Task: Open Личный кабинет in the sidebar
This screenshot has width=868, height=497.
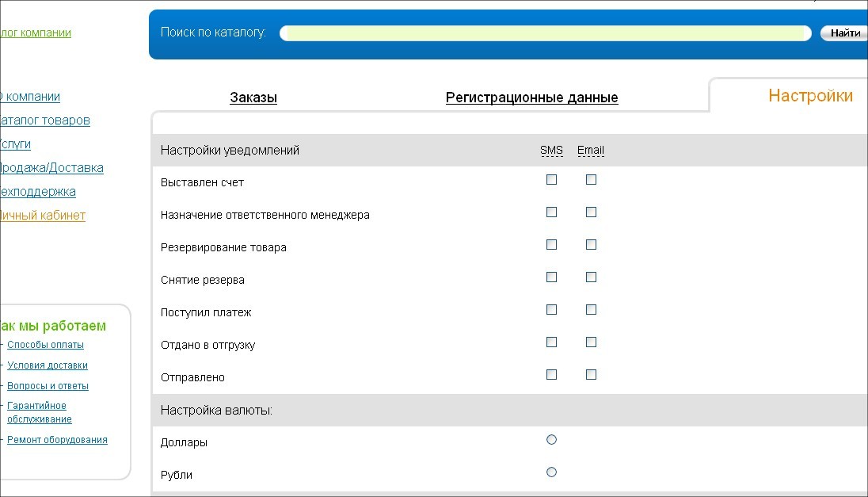Action: (x=42, y=216)
